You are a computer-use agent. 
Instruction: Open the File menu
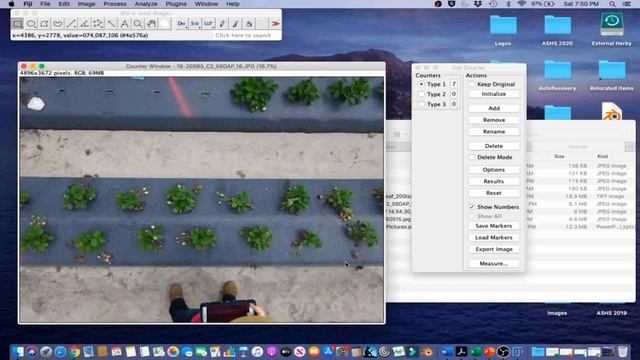(45, 4)
